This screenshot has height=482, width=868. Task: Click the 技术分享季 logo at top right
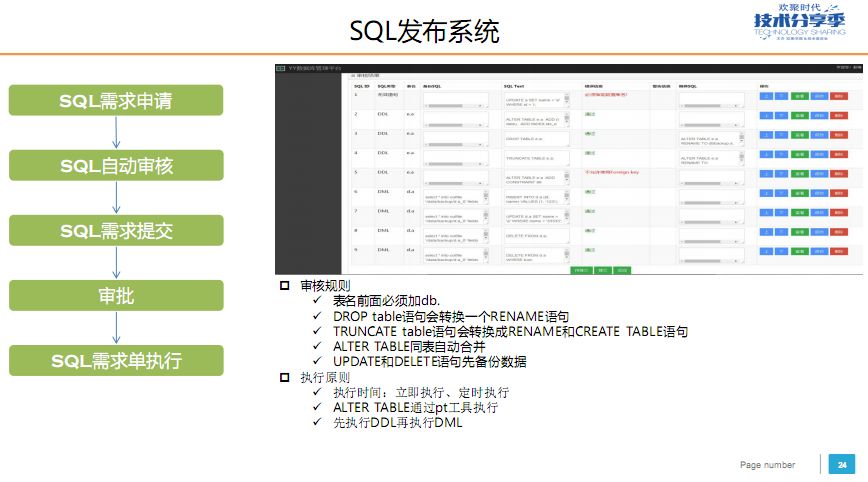[799, 22]
